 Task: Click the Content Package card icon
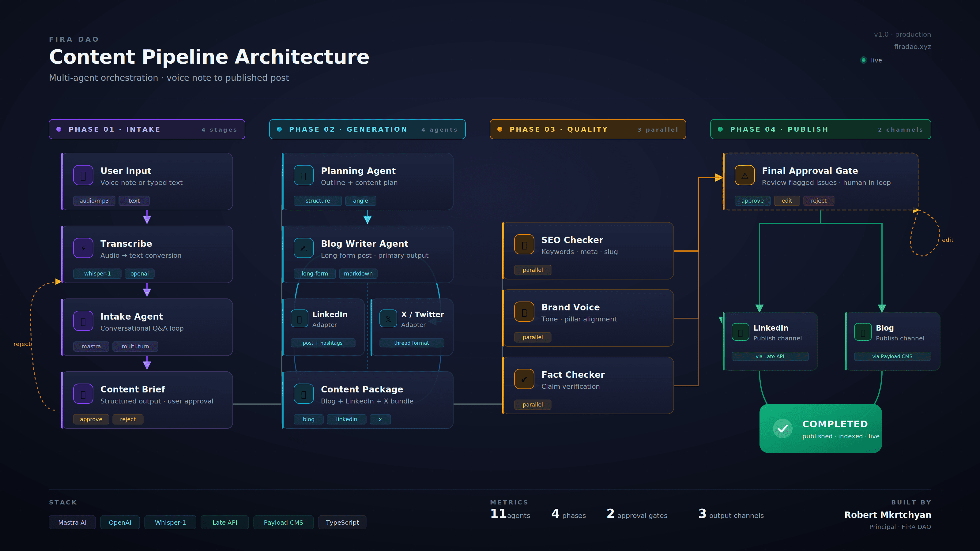(303, 394)
